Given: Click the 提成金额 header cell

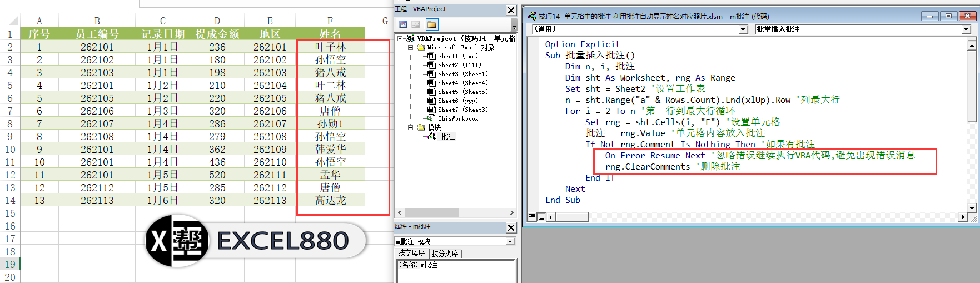Looking at the screenshot, I should 217,34.
